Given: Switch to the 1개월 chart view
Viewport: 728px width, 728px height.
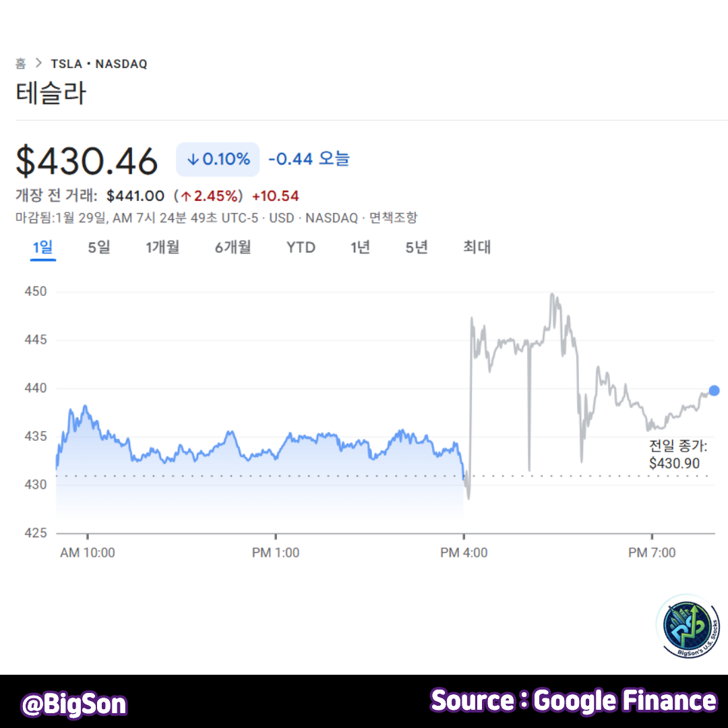Looking at the screenshot, I should point(162,247).
